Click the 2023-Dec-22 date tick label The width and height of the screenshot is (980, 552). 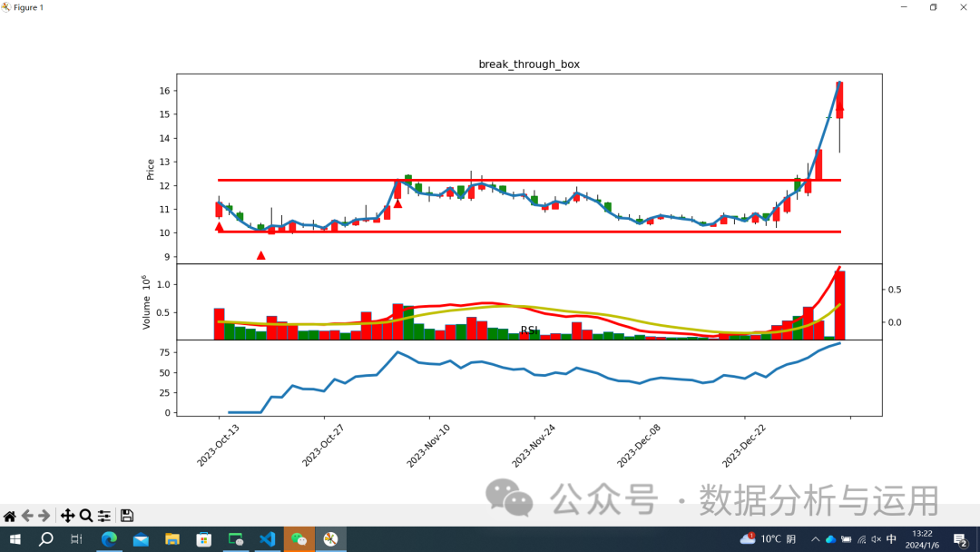(x=744, y=446)
